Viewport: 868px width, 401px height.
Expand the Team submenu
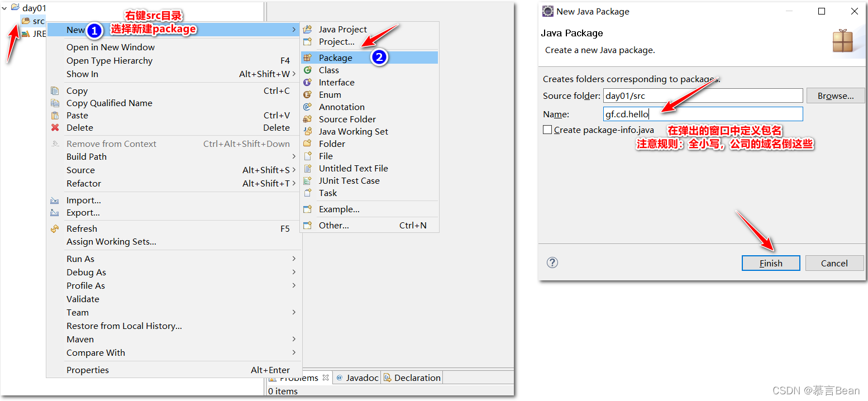(x=77, y=312)
